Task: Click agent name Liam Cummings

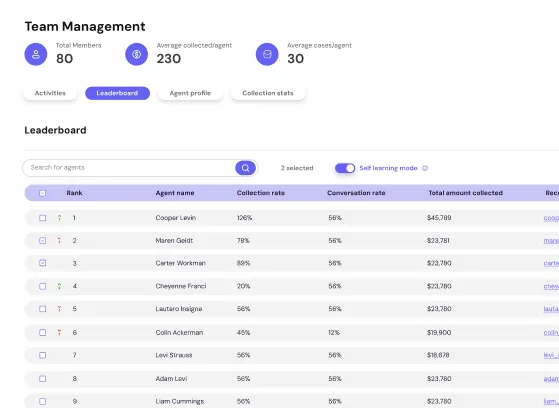Action: pos(180,401)
